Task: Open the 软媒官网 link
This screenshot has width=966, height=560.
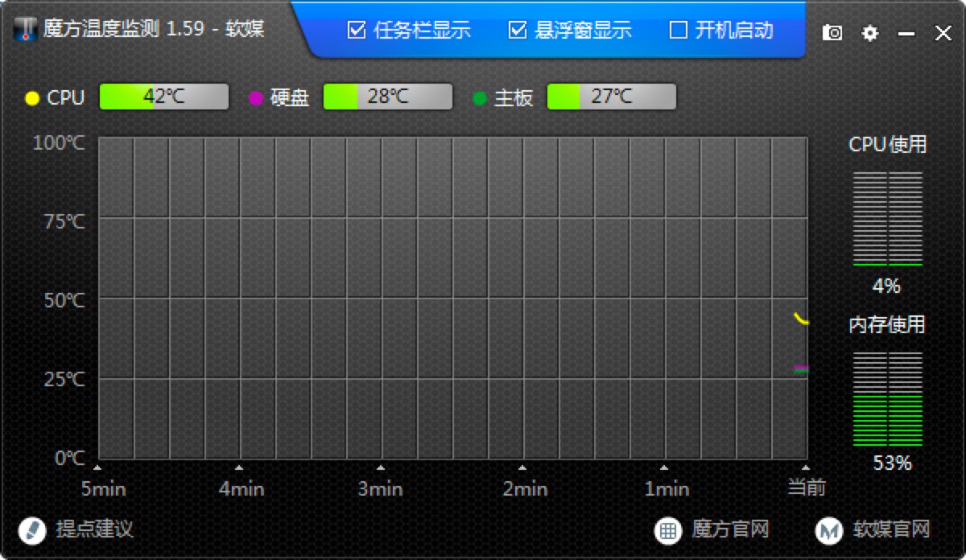Action: [892, 529]
